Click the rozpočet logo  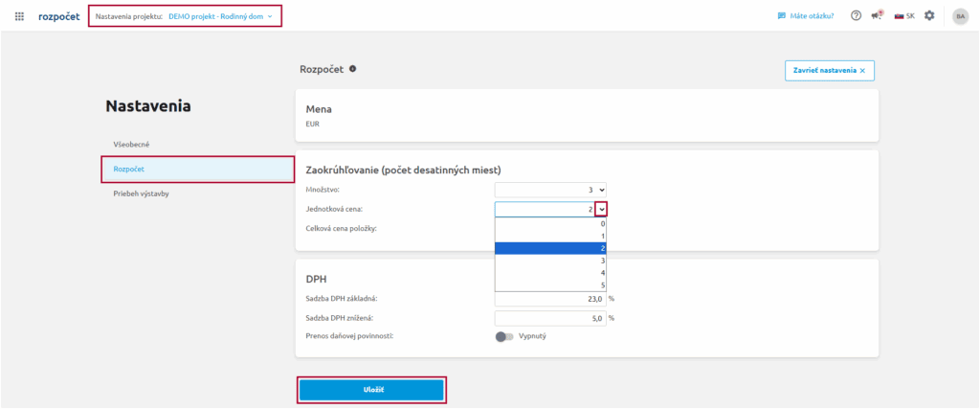pyautogui.click(x=59, y=16)
